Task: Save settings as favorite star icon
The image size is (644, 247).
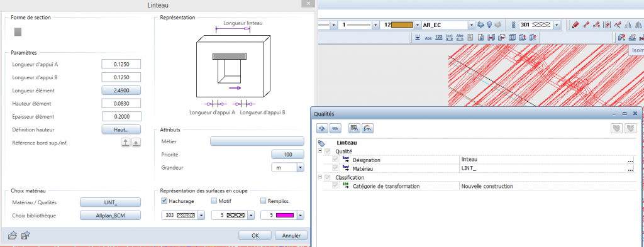Action: (x=26, y=236)
